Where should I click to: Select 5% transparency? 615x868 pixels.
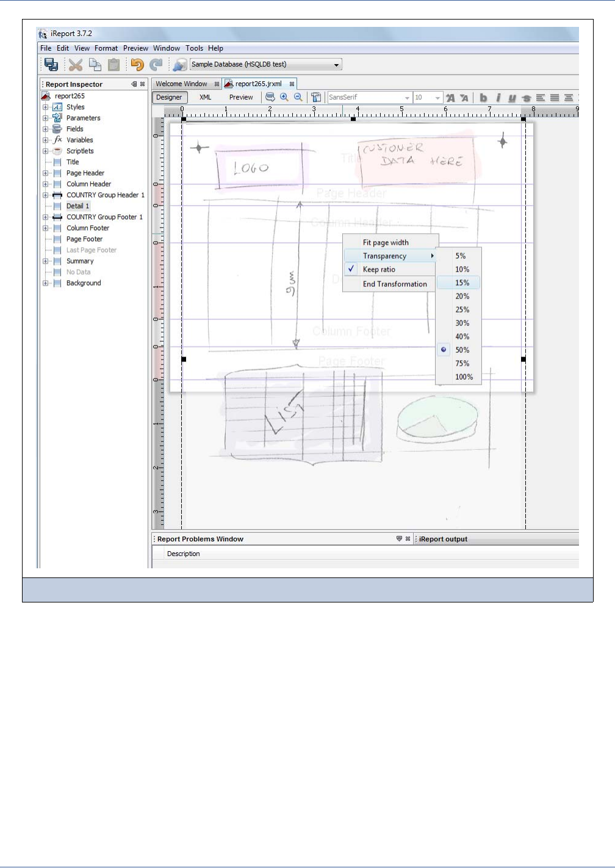click(x=459, y=256)
